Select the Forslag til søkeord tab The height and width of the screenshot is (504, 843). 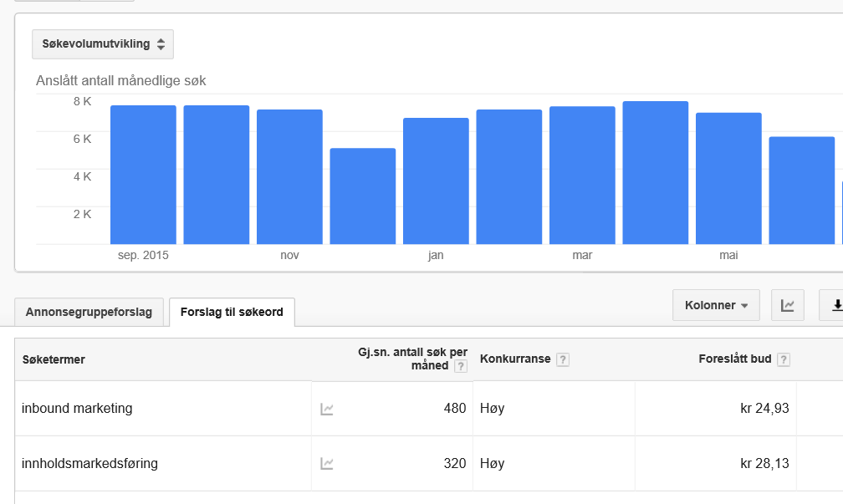pyautogui.click(x=232, y=313)
